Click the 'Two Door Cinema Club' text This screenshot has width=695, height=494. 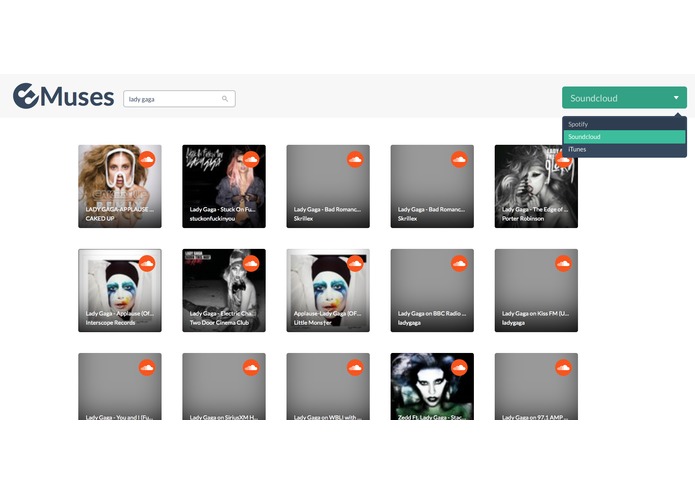click(x=219, y=323)
